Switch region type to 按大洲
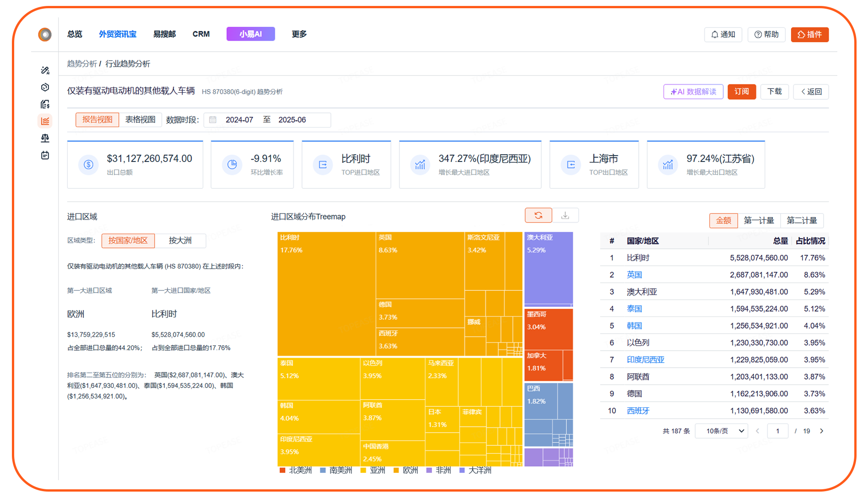Screen dimensions: 868x498 180,241
